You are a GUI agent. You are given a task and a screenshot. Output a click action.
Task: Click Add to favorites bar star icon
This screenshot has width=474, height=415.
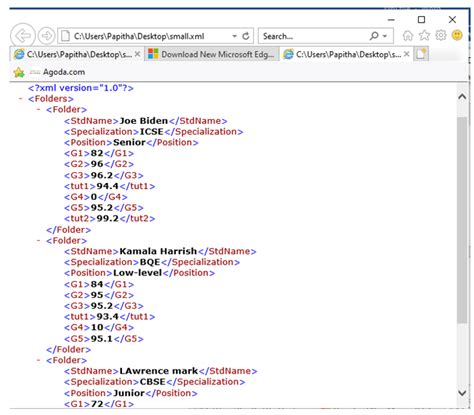[x=19, y=72]
